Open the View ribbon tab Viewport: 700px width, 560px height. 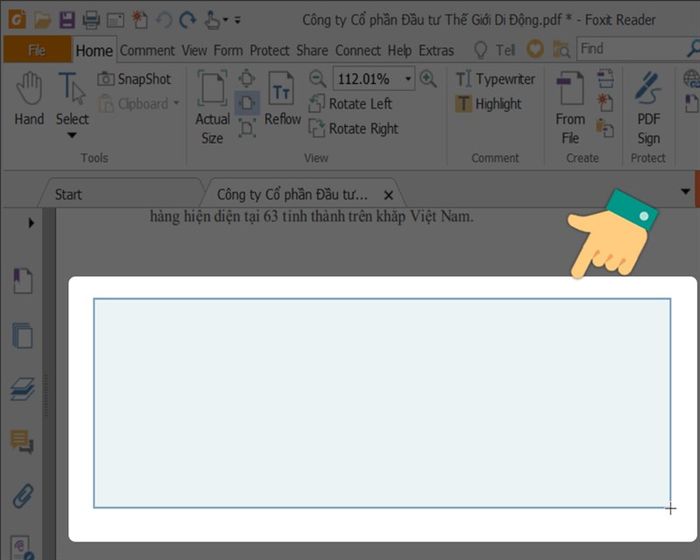tap(194, 50)
